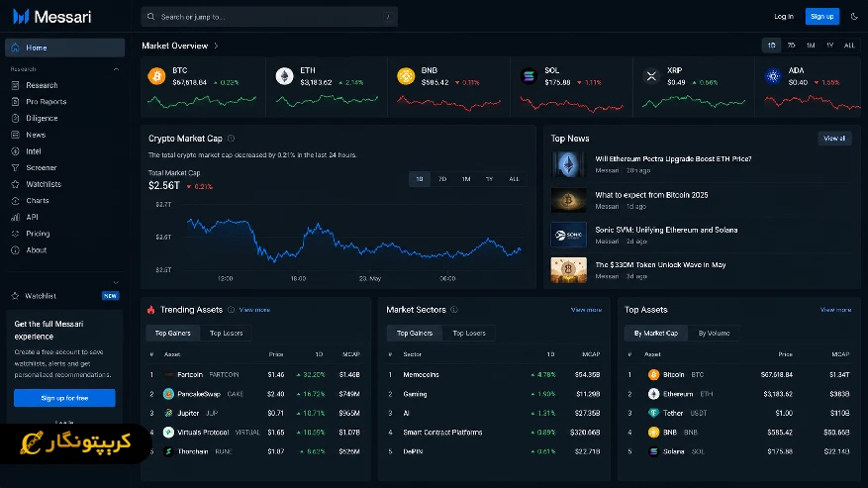Image resolution: width=868 pixels, height=488 pixels.
Task: Expand Market Overview chevron
Action: 216,46
